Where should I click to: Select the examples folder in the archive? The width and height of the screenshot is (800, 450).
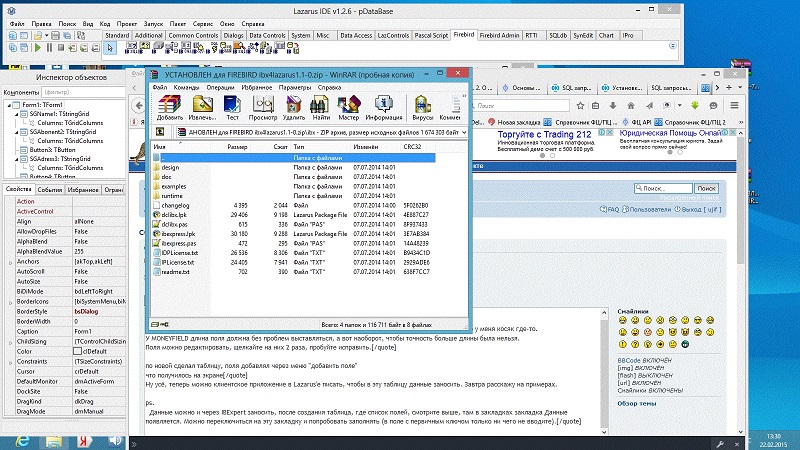point(174,186)
